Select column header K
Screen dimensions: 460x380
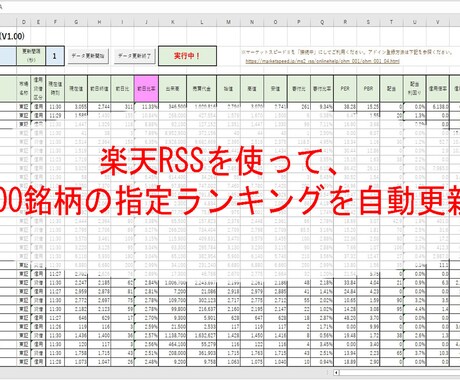point(173,22)
